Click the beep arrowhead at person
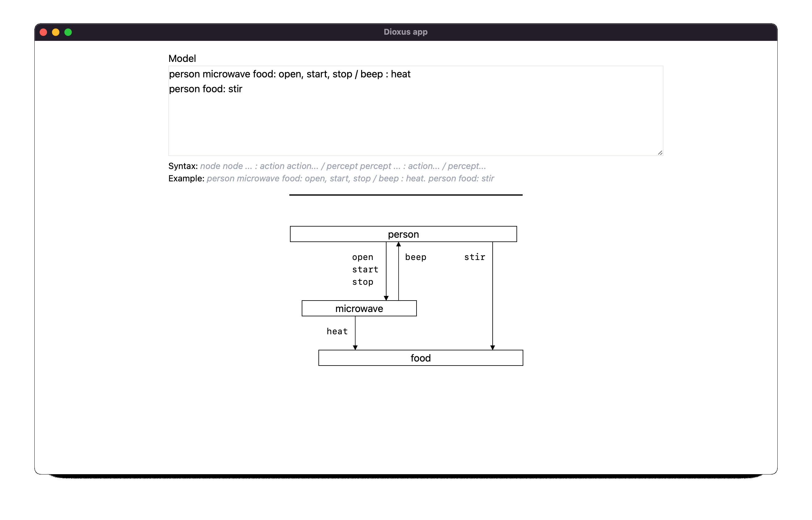Image resolution: width=812 pixels, height=520 pixels. [x=398, y=244]
